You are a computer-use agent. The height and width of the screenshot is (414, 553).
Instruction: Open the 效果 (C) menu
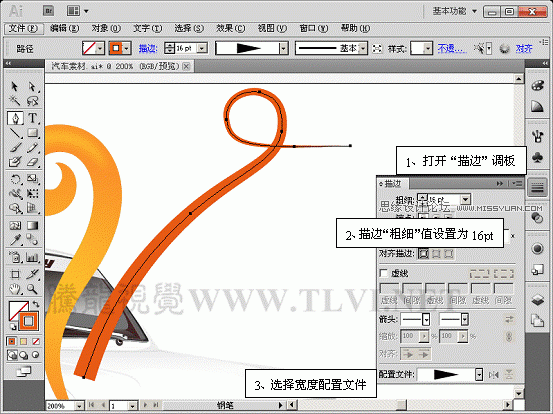click(231, 29)
